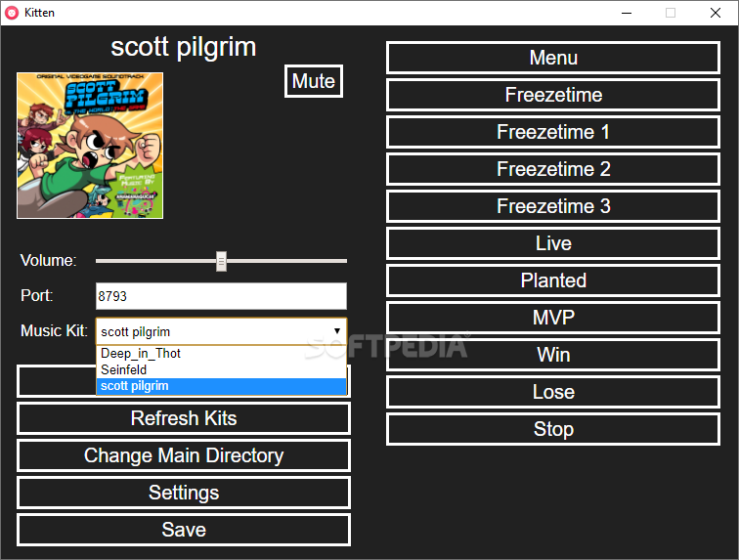Image resolution: width=739 pixels, height=560 pixels.
Task: Minimize the Kitten window
Action: coord(627,13)
